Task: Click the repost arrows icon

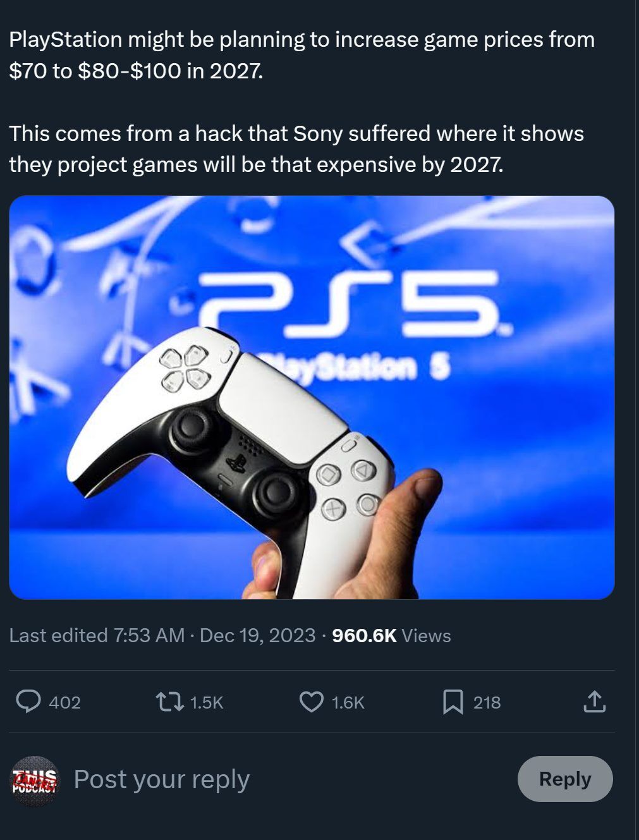Action: click(x=170, y=702)
